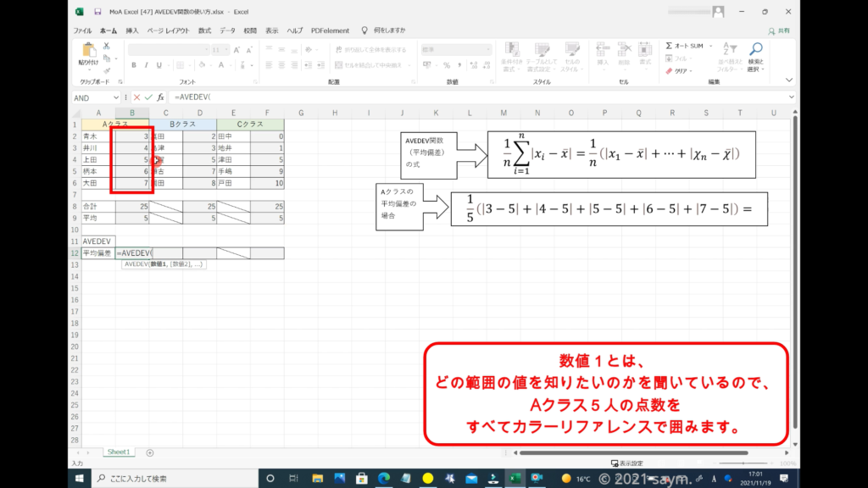The image size is (868, 488).
Task: Click Merge and Center cells button
Action: pyautogui.click(x=370, y=65)
